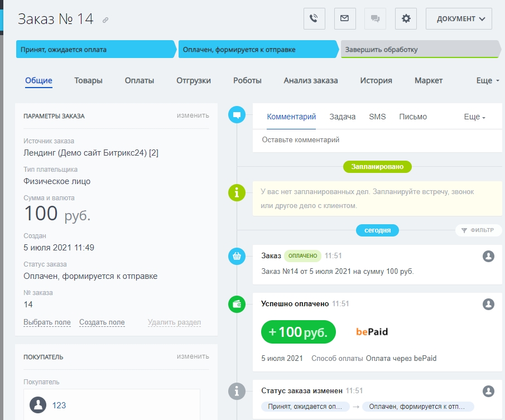Switch to the Товары tab

pyautogui.click(x=88, y=80)
